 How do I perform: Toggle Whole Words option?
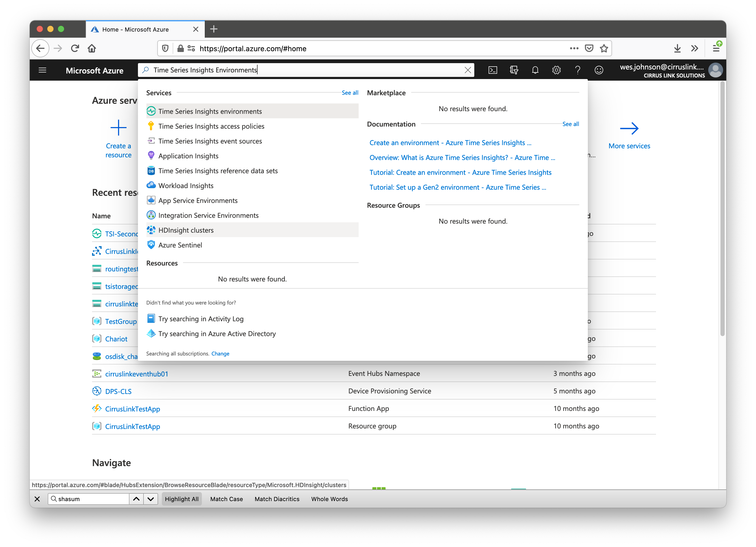pos(329,499)
